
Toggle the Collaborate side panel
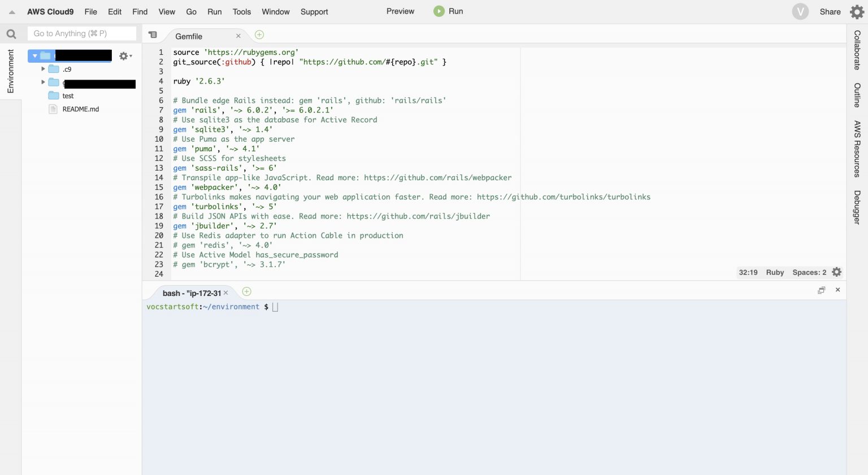[857, 50]
